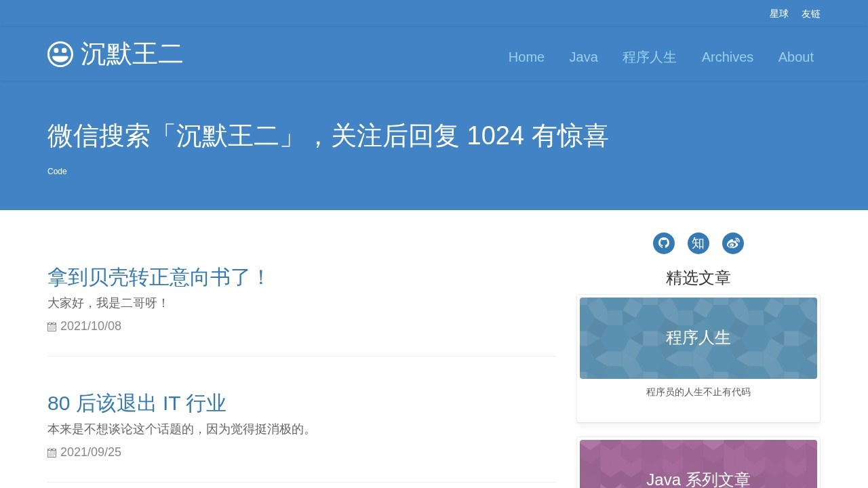Open the Java 系列文章 card image
868x488 pixels.
pyautogui.click(x=698, y=464)
